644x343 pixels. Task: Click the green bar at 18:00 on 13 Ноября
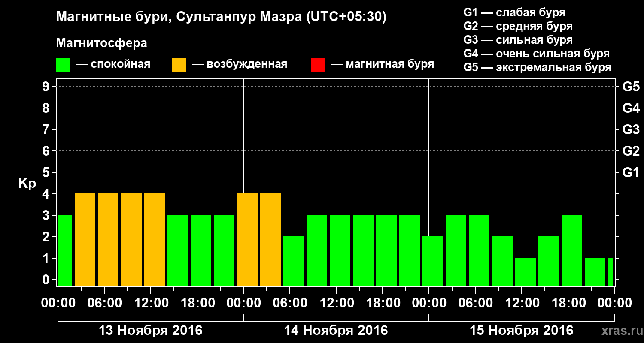pyautogui.click(x=201, y=250)
